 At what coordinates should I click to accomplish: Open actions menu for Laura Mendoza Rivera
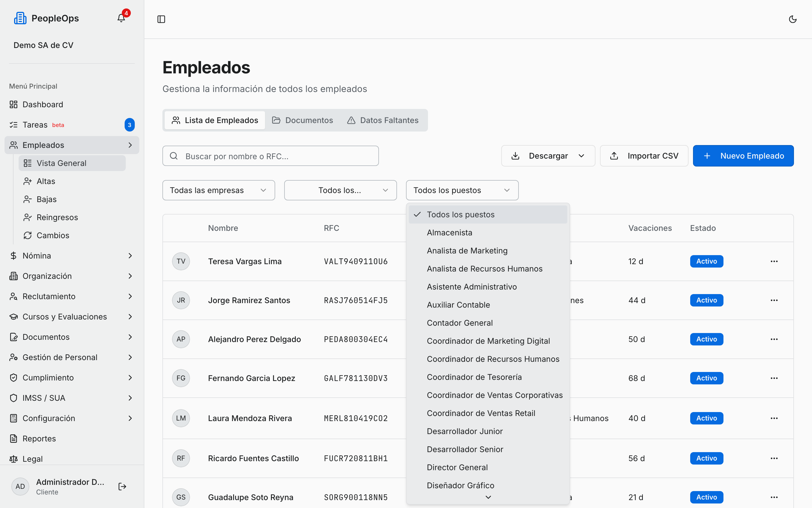pyautogui.click(x=774, y=418)
